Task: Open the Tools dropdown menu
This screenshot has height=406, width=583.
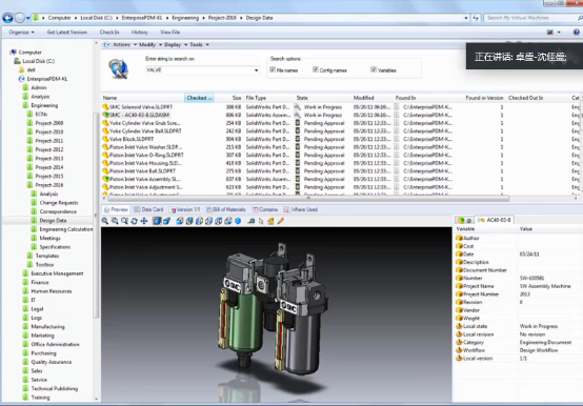Action: [199, 45]
